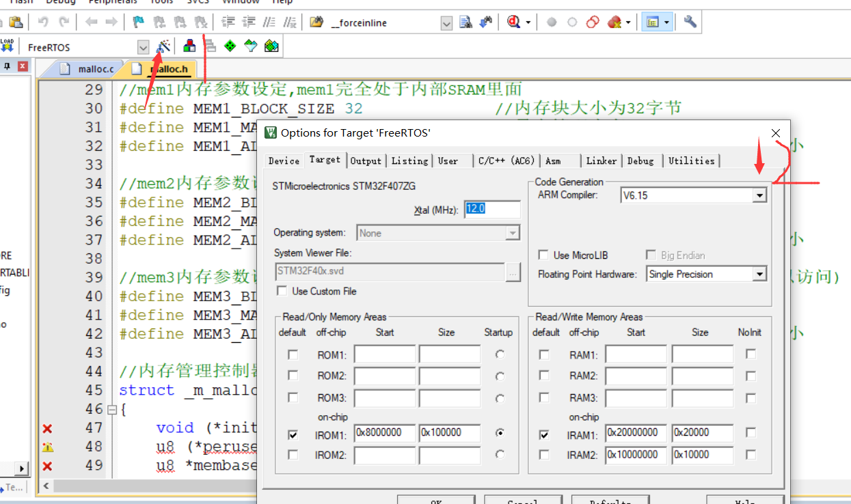Screen dimensions: 851x504
Task: Open Options for Target with the magic wand icon
Action: 163,45
